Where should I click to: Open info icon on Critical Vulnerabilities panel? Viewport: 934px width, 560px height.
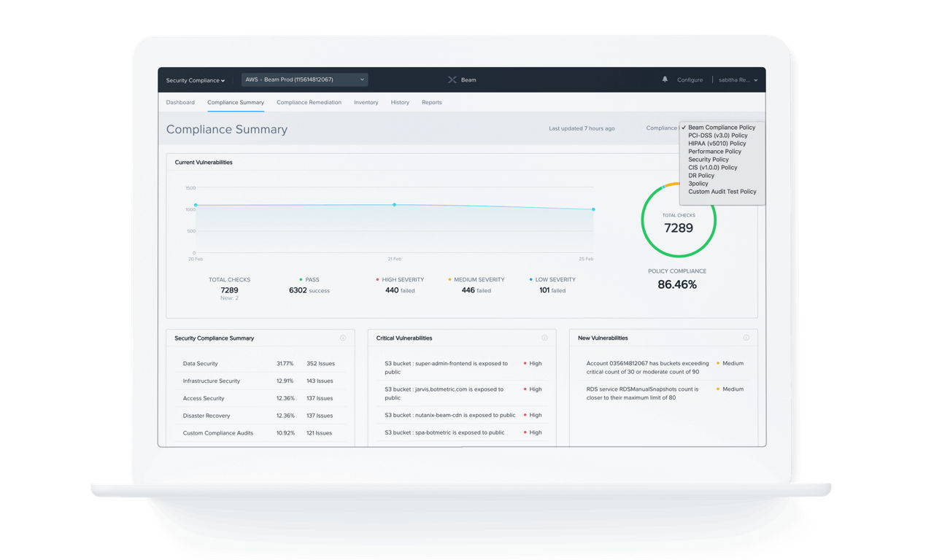tap(544, 338)
